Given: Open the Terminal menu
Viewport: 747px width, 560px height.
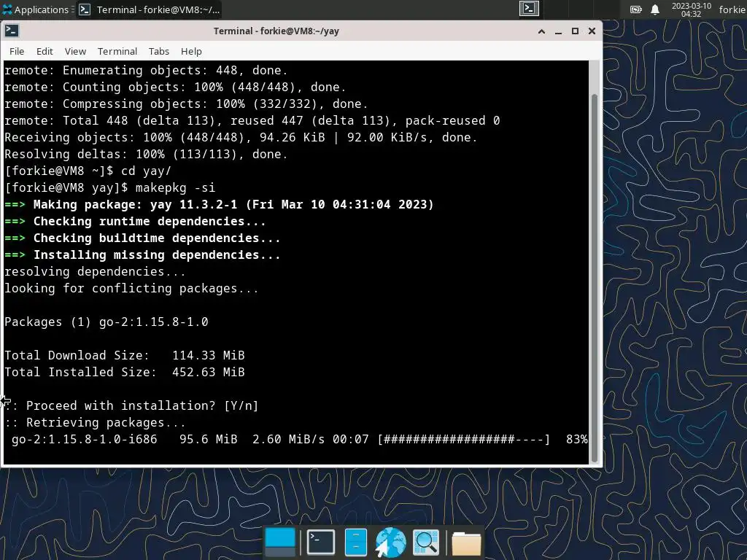Looking at the screenshot, I should 117,51.
